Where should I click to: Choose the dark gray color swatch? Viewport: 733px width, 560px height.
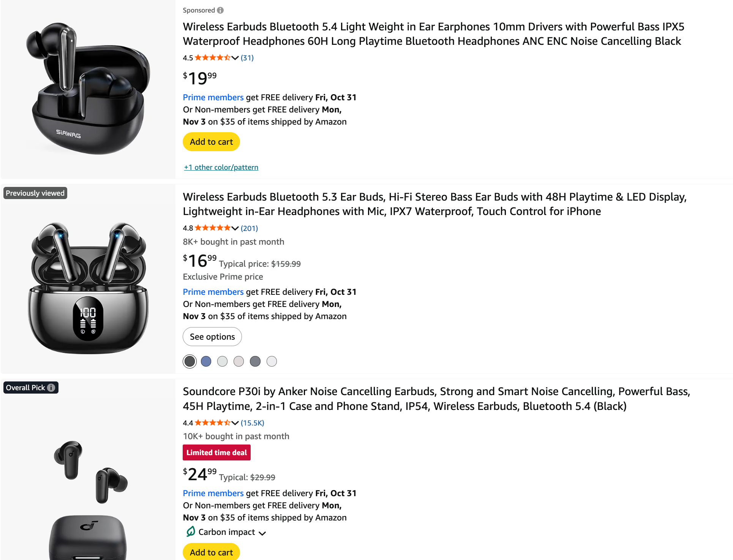(255, 361)
